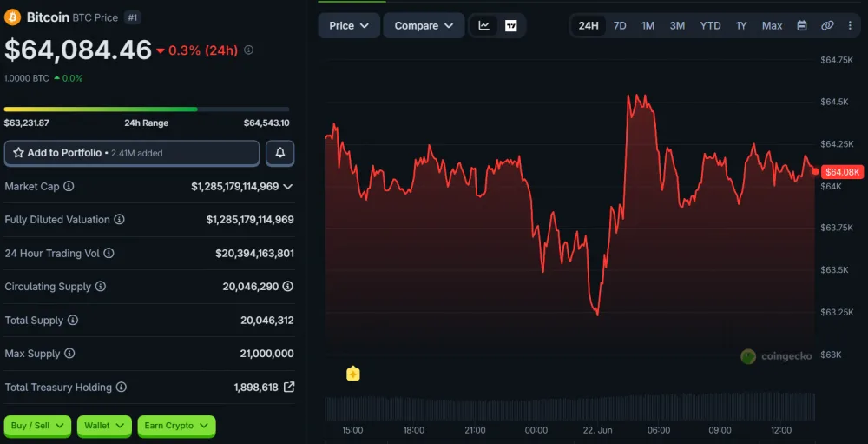Click the info icon beside 24h change
Screen dimensions: 868x444
tap(248, 50)
